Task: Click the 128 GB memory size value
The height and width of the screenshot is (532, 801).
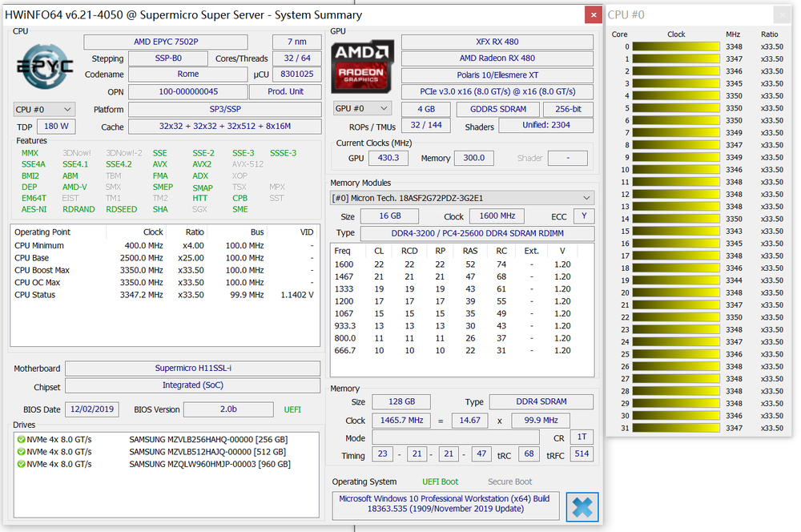Action: click(401, 401)
